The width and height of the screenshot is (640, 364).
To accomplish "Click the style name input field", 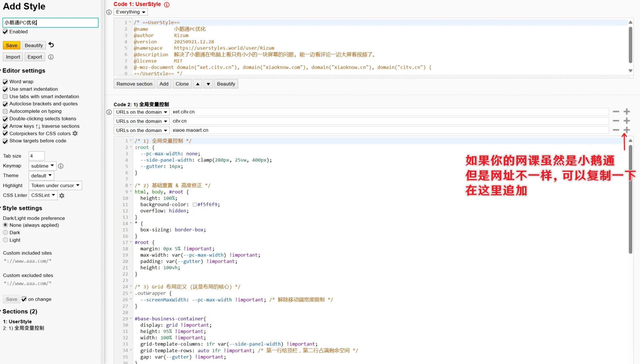I will [x=51, y=23].
